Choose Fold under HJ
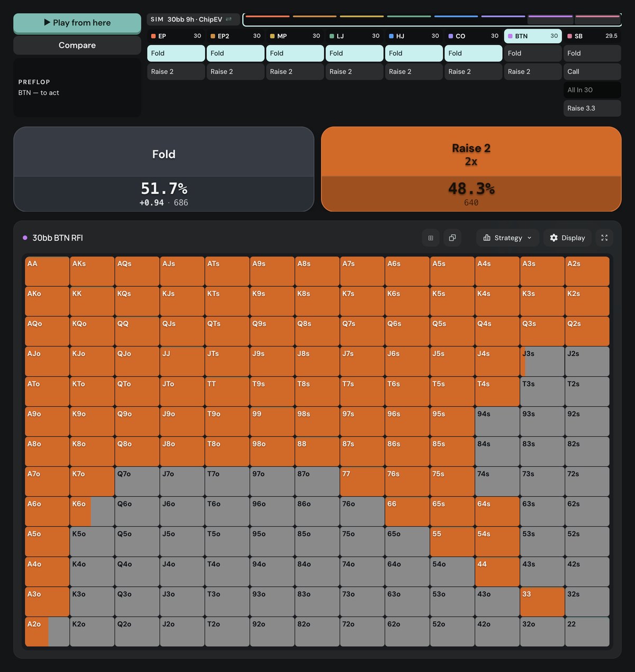 414,53
